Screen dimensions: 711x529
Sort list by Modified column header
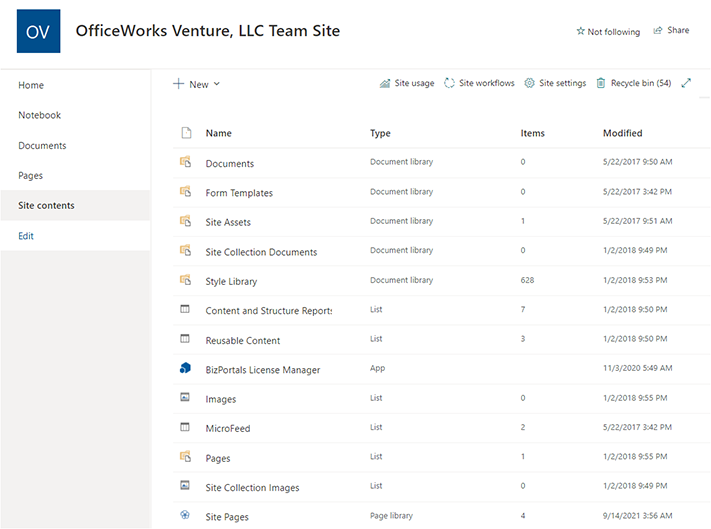coord(622,133)
